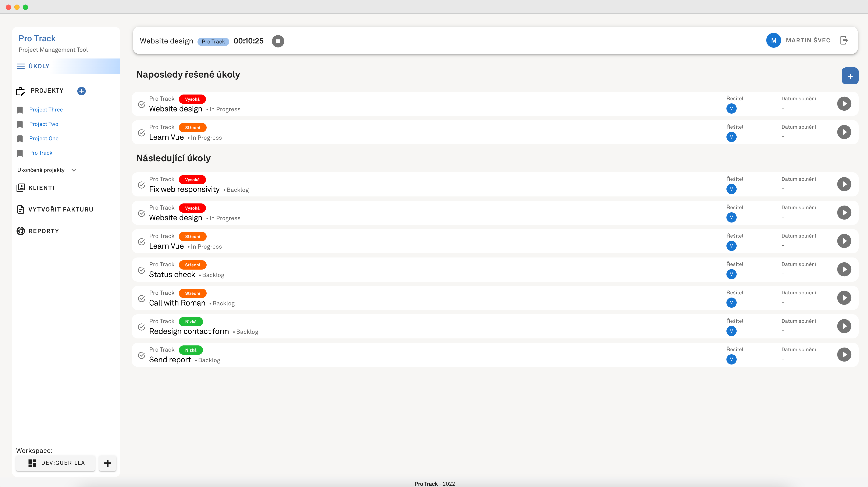The image size is (868, 487).
Task: Stop the running Website design timer
Action: 278,41
